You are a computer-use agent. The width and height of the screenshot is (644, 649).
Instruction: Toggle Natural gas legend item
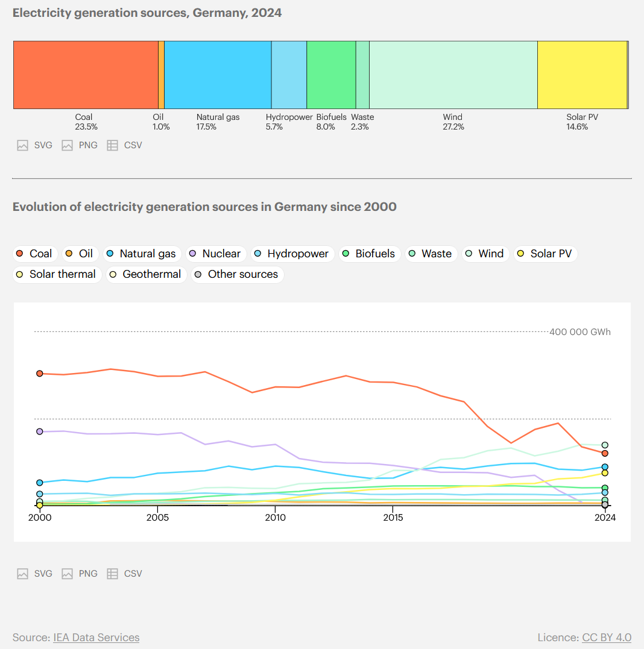coord(141,254)
